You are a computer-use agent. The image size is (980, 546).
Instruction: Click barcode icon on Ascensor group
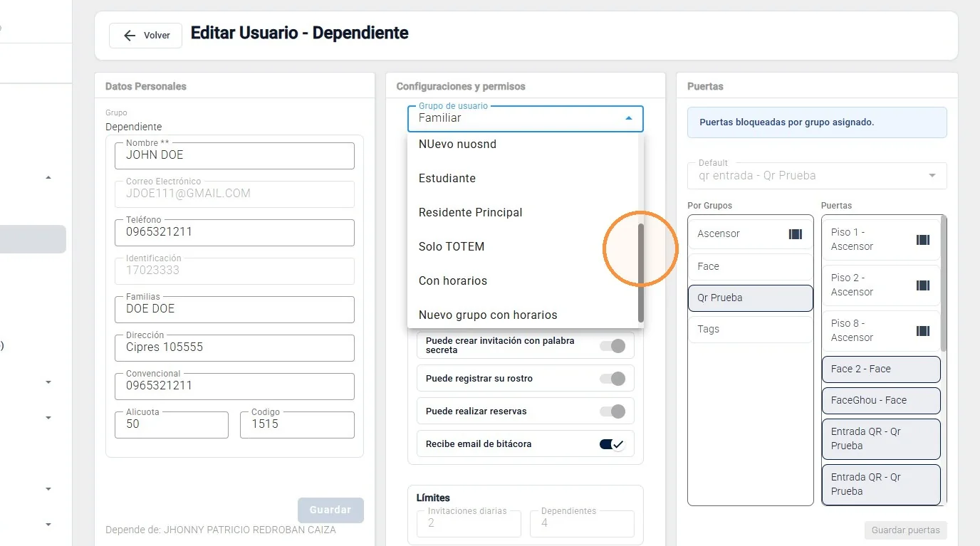tap(796, 234)
